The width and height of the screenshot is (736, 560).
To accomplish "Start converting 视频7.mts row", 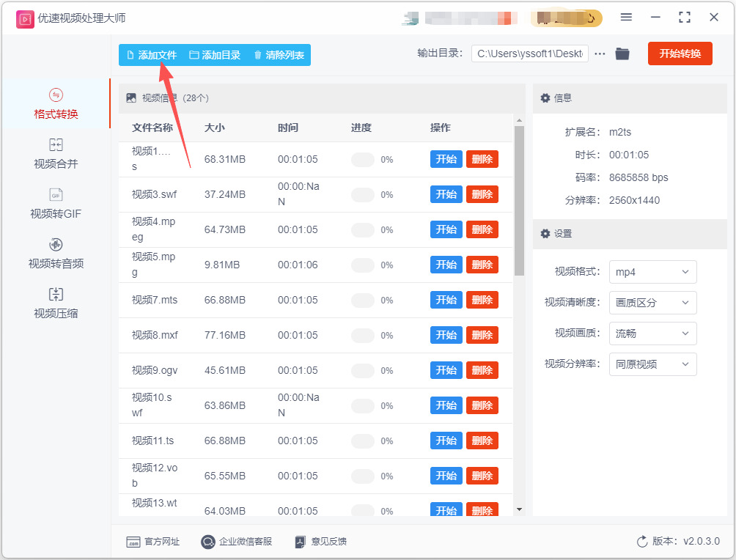I will 446,300.
